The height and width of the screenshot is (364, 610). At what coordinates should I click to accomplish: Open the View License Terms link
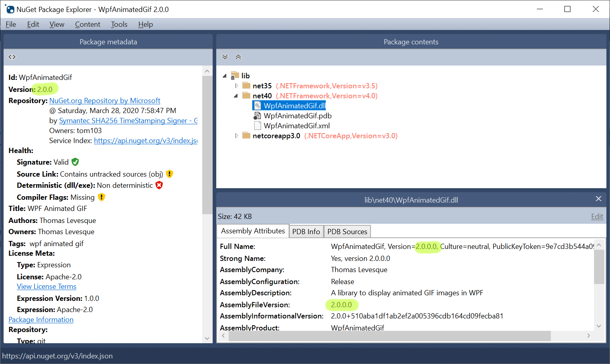(46, 286)
